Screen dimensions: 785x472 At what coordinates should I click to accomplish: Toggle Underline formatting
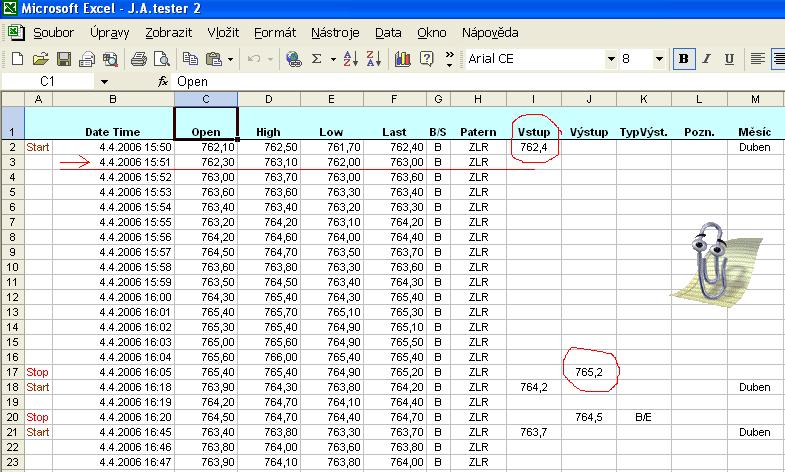(x=728, y=59)
